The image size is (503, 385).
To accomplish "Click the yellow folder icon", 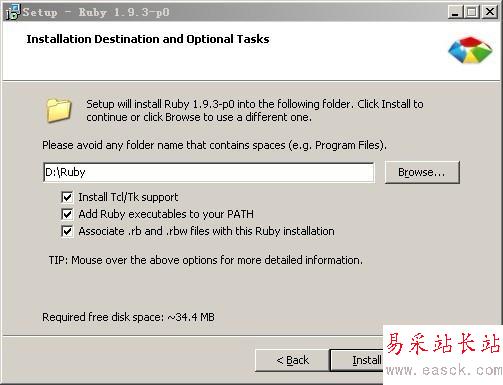I will (59, 110).
